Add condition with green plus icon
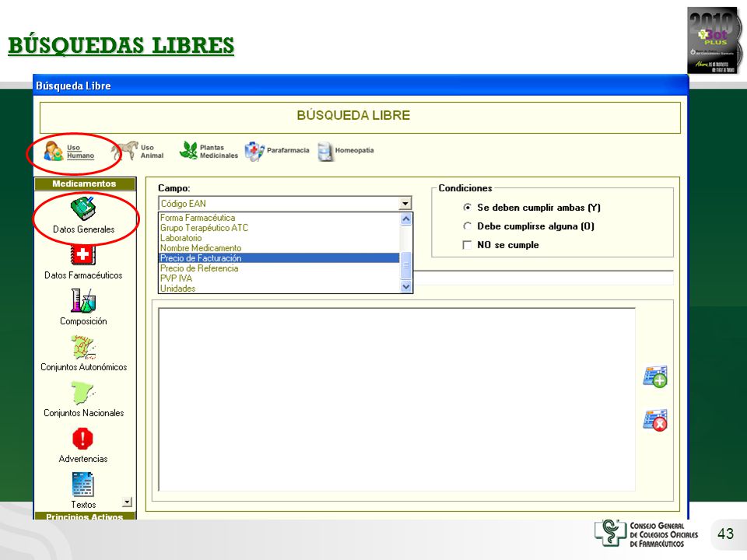The height and width of the screenshot is (560, 747). (655, 376)
